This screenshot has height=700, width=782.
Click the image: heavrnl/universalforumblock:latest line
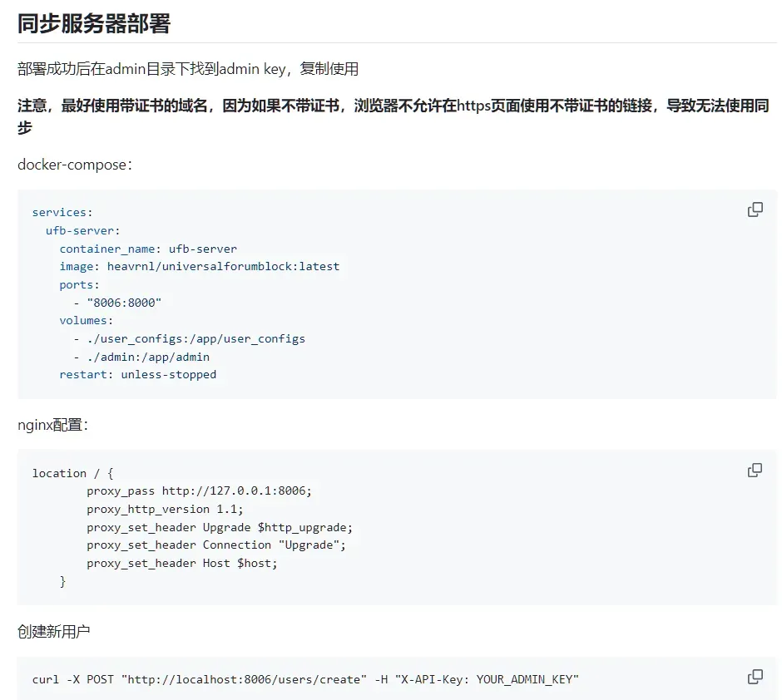point(200,267)
